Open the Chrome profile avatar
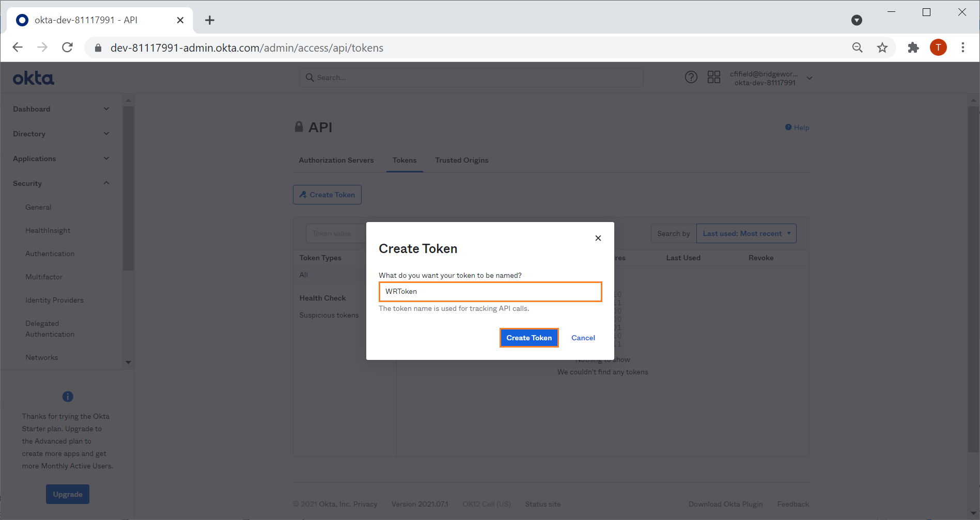 938,48
